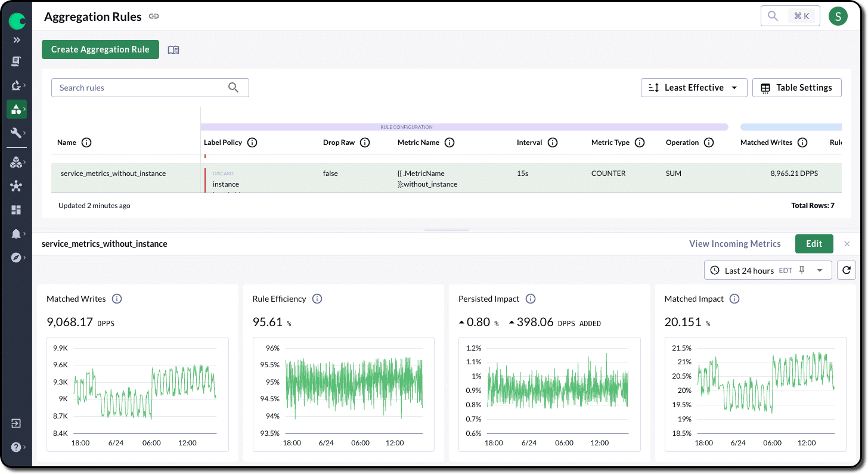Screen dimensions: 868x474
Task: Open the Least Effective sort dropdown
Action: (x=694, y=88)
